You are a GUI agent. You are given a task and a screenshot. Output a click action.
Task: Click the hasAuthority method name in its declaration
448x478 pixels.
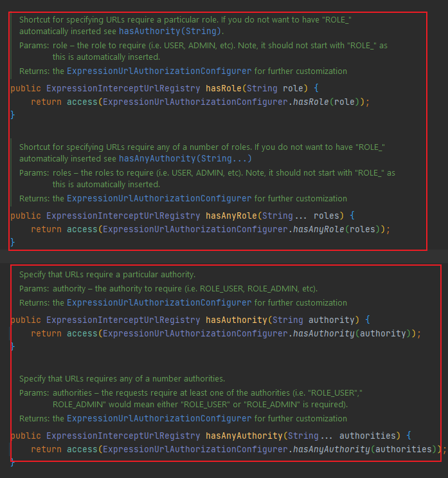coord(237,320)
